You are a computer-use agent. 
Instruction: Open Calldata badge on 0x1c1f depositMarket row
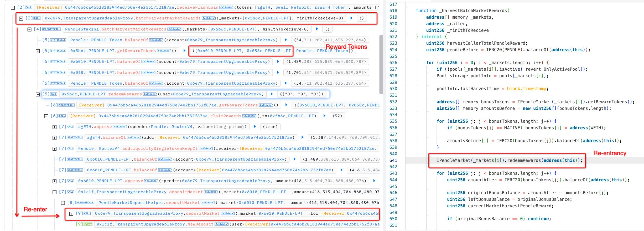point(211,192)
